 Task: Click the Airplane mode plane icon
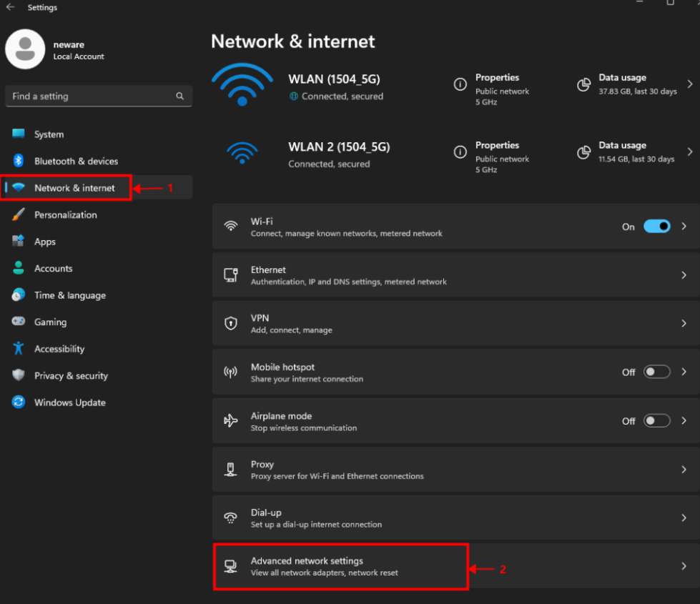(231, 420)
